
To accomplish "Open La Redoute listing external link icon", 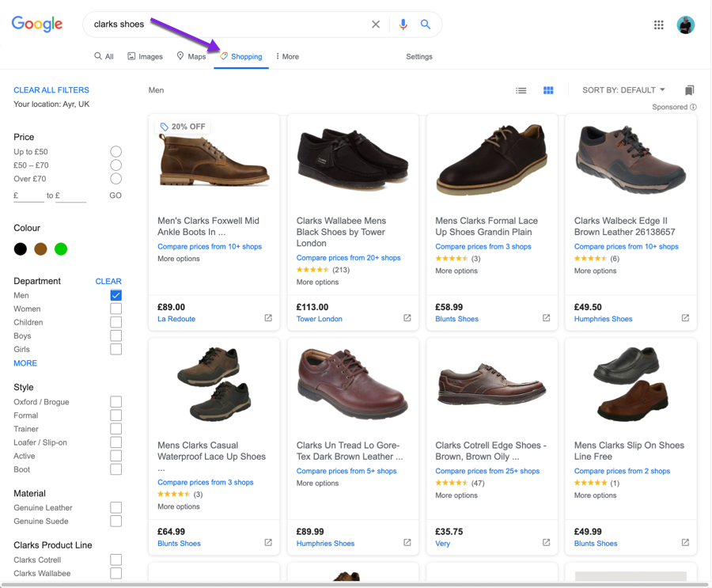I will click(x=268, y=318).
